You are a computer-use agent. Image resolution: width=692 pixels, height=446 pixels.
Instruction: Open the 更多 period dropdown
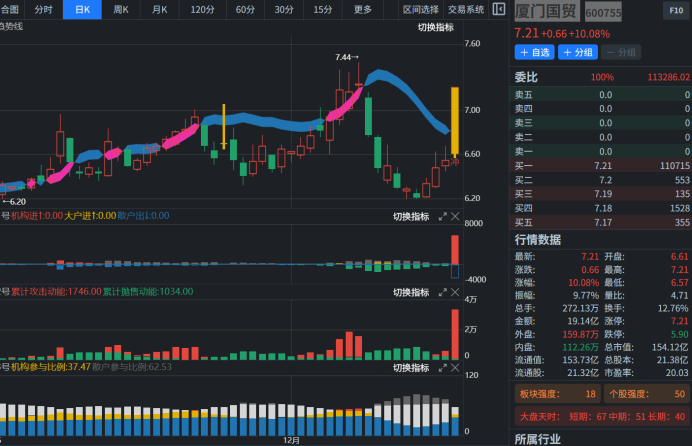(363, 9)
